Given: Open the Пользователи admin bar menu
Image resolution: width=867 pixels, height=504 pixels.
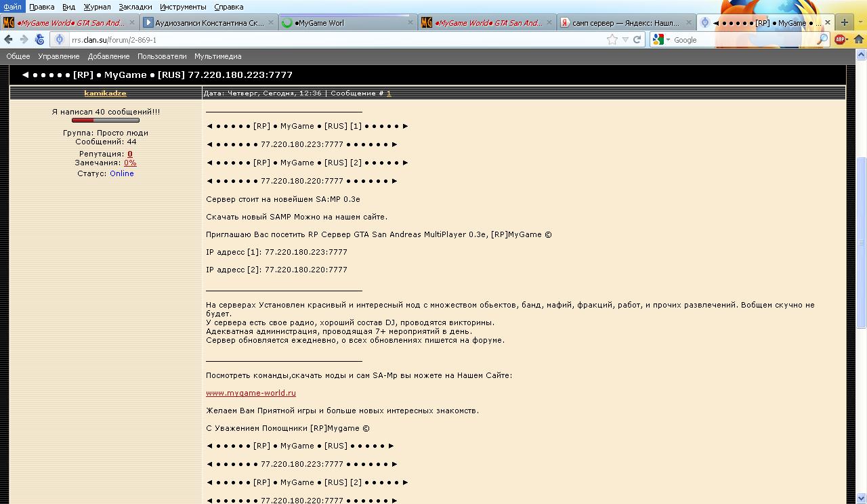Looking at the screenshot, I should pyautogui.click(x=162, y=56).
